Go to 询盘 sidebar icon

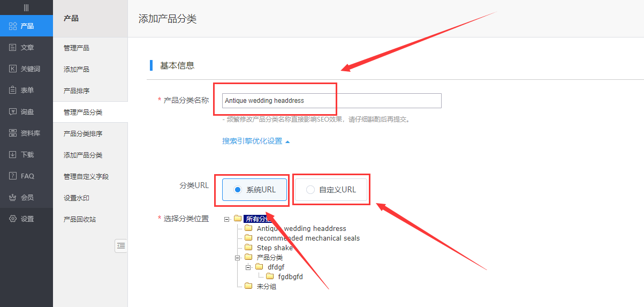[13, 112]
